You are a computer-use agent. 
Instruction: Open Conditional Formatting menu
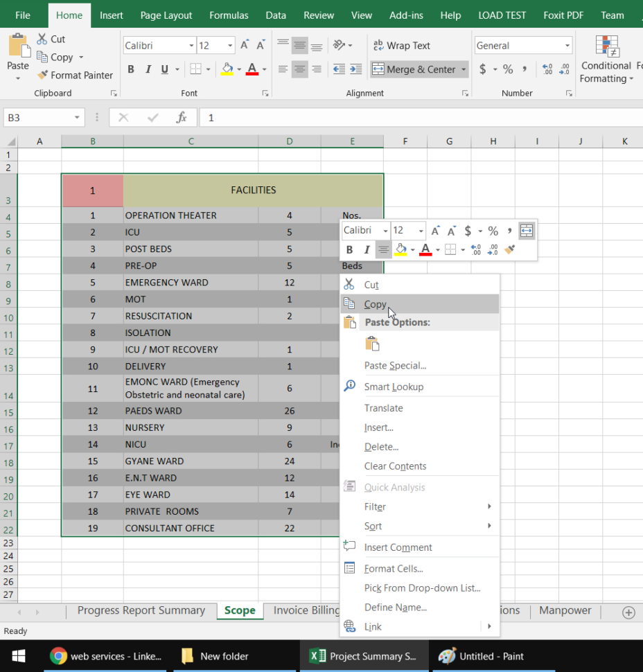(606, 59)
